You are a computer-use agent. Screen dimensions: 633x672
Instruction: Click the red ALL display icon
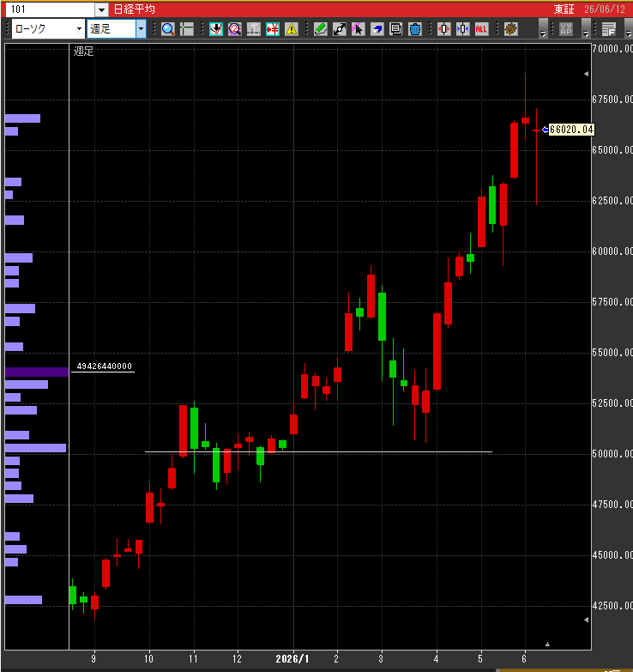[481, 29]
